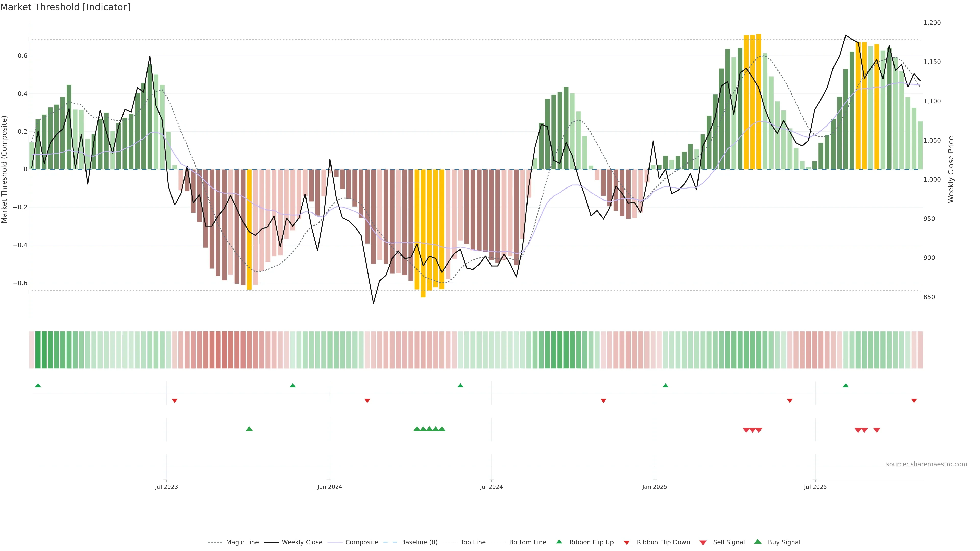Click the first Ribbon Flip Up marker at chart start
The image size is (980, 551).
38,386
